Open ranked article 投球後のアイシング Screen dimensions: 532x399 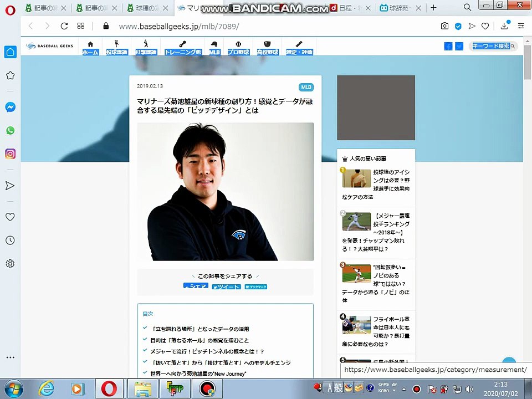(x=376, y=184)
